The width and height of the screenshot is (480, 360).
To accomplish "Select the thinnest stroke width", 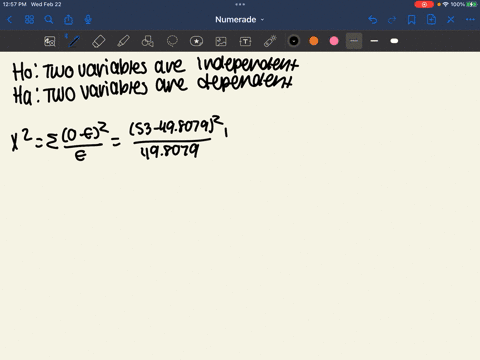I will pyautogui.click(x=354, y=41).
